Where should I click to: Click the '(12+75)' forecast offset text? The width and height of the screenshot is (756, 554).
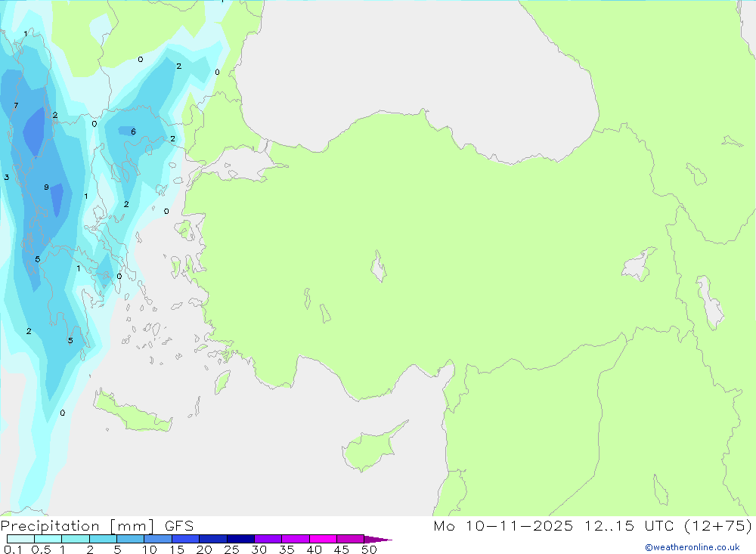coord(718,525)
